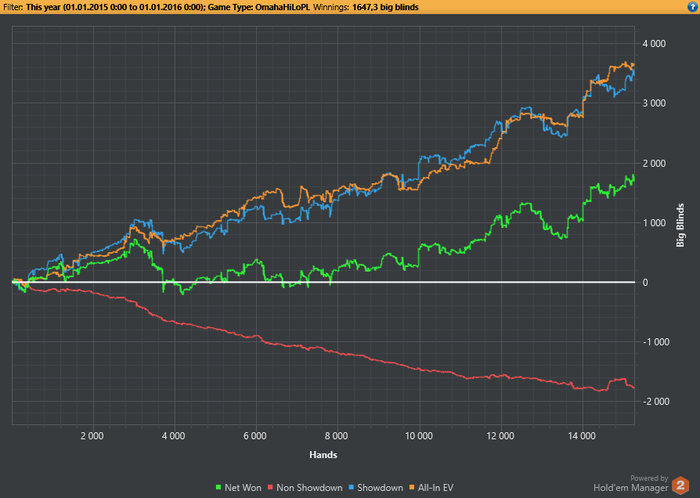Click the -1 000 y-axis label
The height and width of the screenshot is (498, 700).
click(656, 342)
